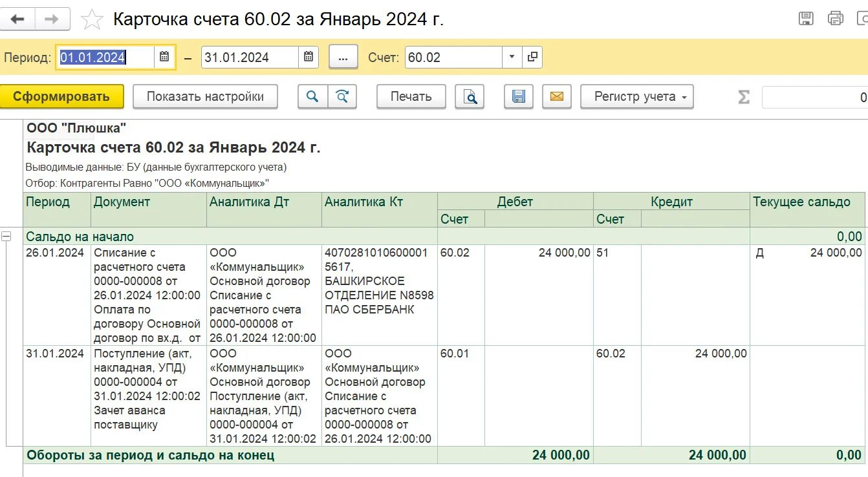Click Обороты за период и сальдо на конец row
The width and height of the screenshot is (868, 477).
click(x=444, y=455)
